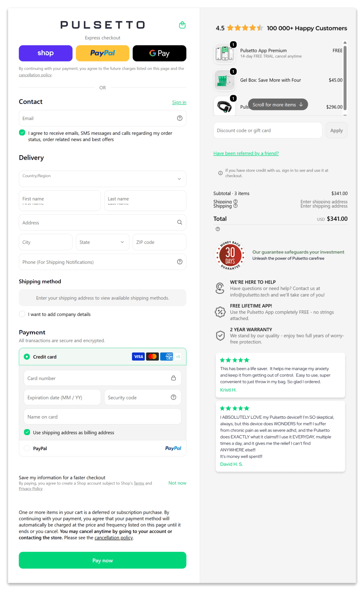Click the 2 Year Warranty shield icon
Image resolution: width=364 pixels, height=591 pixels.
[x=220, y=336]
